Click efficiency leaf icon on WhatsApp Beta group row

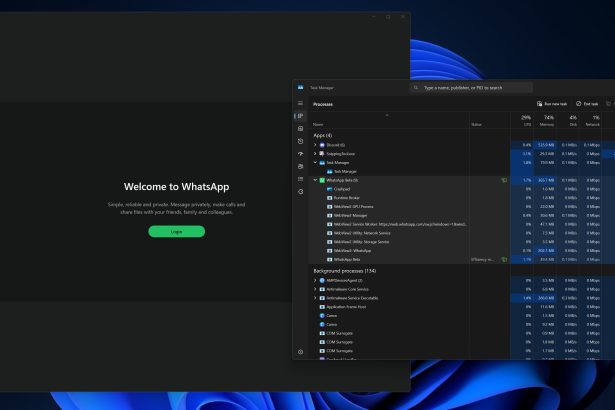504,180
